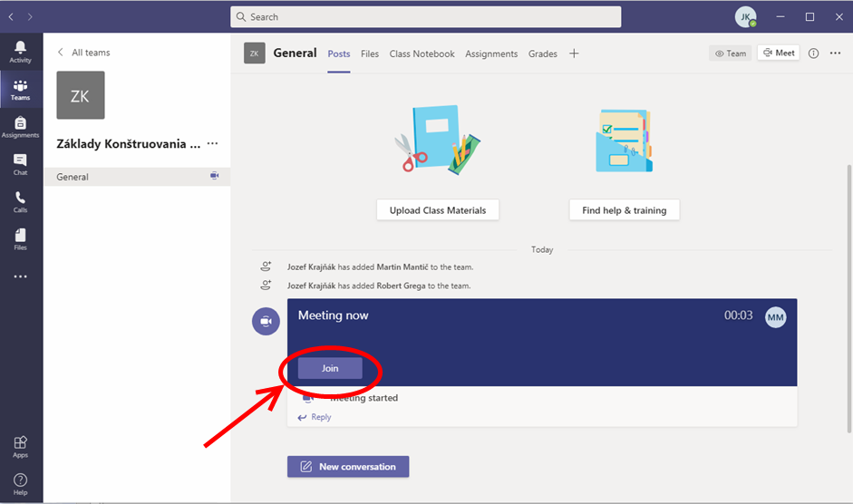Open more channel options ellipsis top right
The image size is (853, 504).
(836, 53)
